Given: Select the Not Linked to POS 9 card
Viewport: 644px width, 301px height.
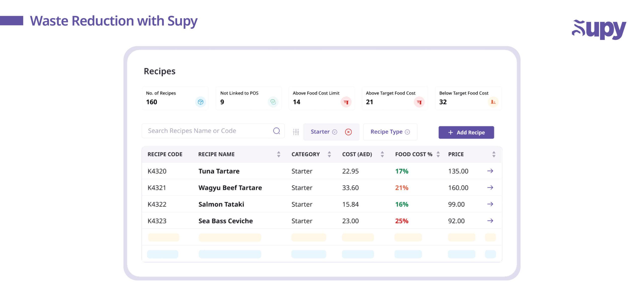Looking at the screenshot, I should 249,98.
